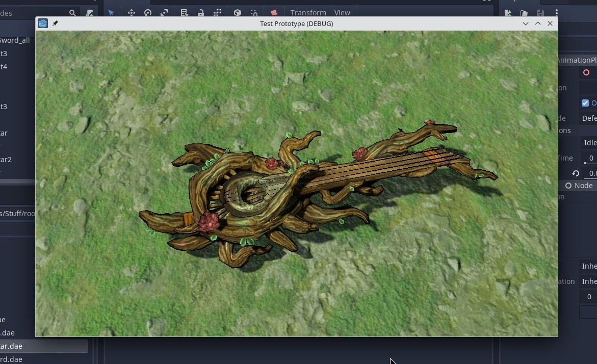This screenshot has width=597, height=364.
Task: Click the Time value field showing 0
Action: tap(588, 158)
